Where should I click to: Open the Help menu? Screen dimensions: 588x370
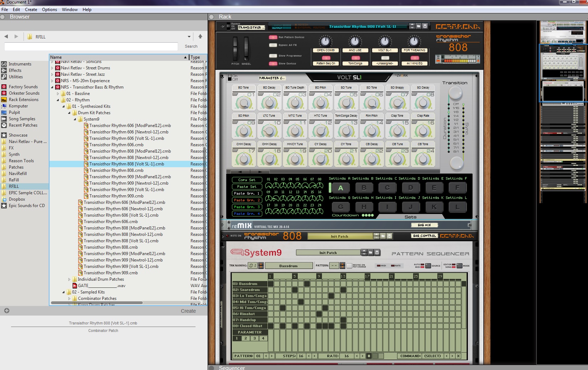pos(87,10)
